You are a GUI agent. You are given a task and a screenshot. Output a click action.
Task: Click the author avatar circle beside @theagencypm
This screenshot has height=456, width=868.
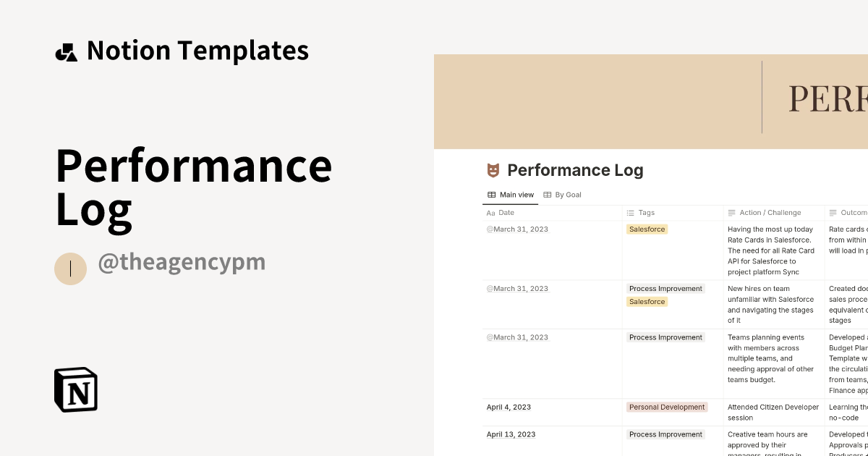(x=70, y=269)
